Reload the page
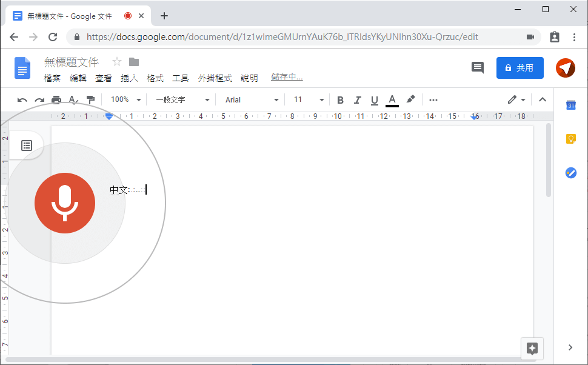Viewport: 588px width, 365px height. coord(53,37)
